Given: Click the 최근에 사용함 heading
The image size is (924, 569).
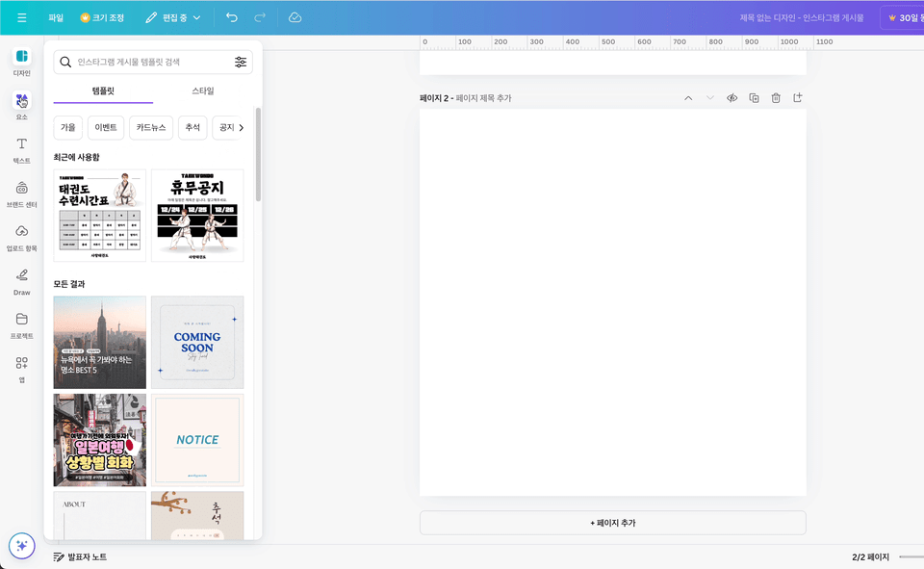Looking at the screenshot, I should pyautogui.click(x=77, y=158).
